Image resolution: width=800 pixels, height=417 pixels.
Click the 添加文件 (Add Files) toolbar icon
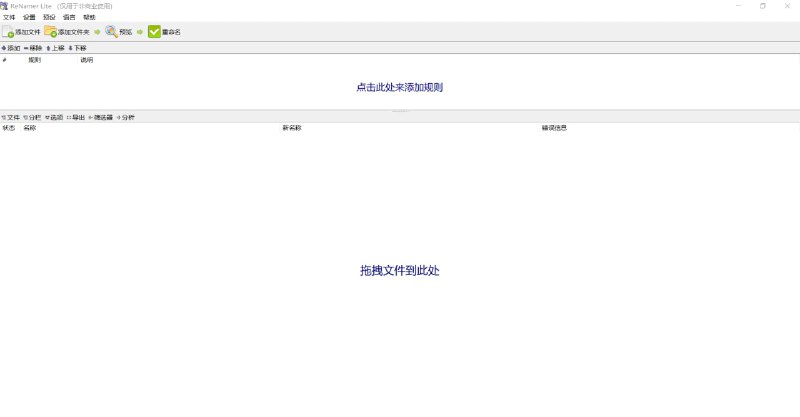point(8,32)
